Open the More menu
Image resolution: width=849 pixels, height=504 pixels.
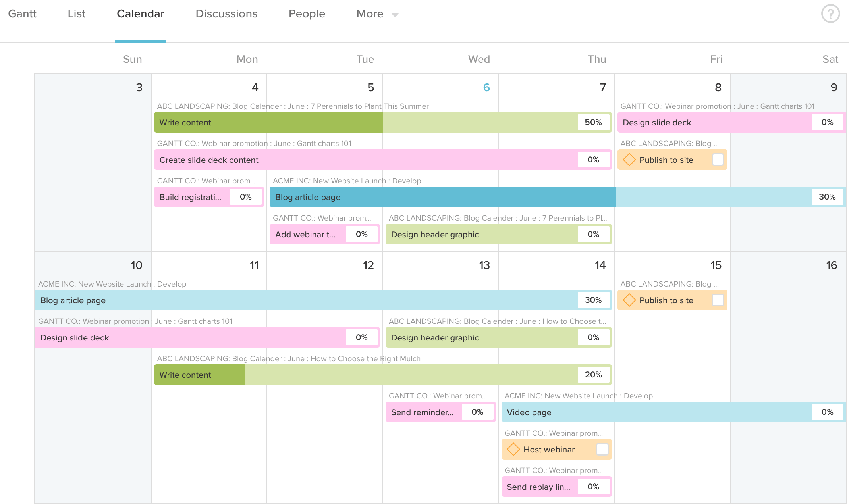coord(375,14)
